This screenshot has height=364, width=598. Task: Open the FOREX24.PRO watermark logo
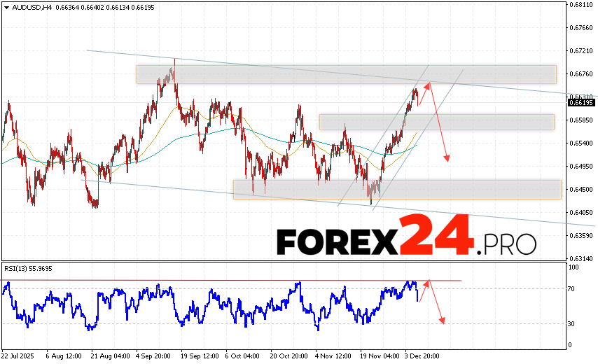(x=406, y=240)
